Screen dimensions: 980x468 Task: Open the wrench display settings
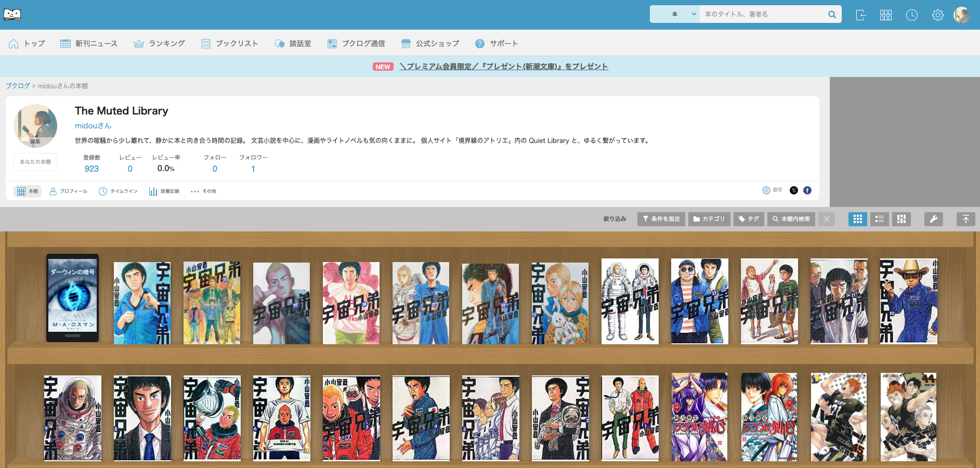pos(934,219)
